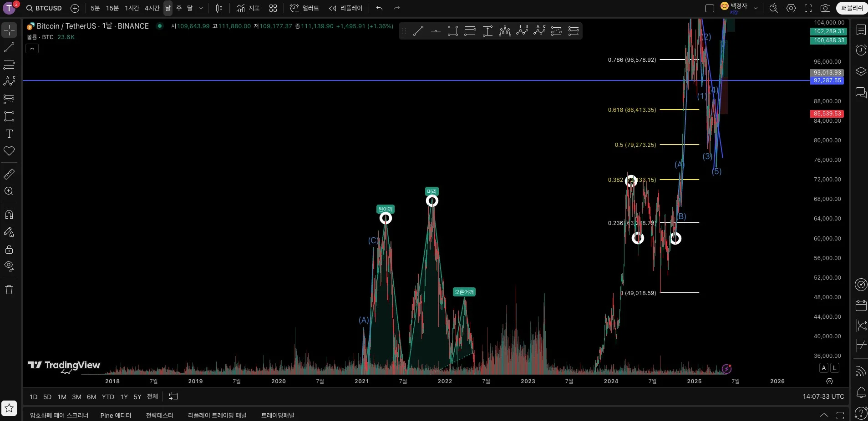
Task: Open indicators via the 지표 button
Action: pos(248,8)
